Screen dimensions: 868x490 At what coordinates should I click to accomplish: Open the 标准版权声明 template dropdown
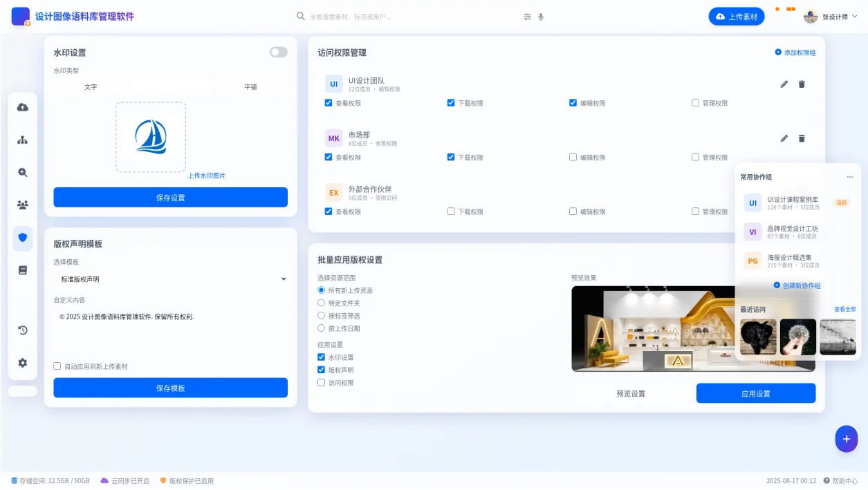click(171, 279)
